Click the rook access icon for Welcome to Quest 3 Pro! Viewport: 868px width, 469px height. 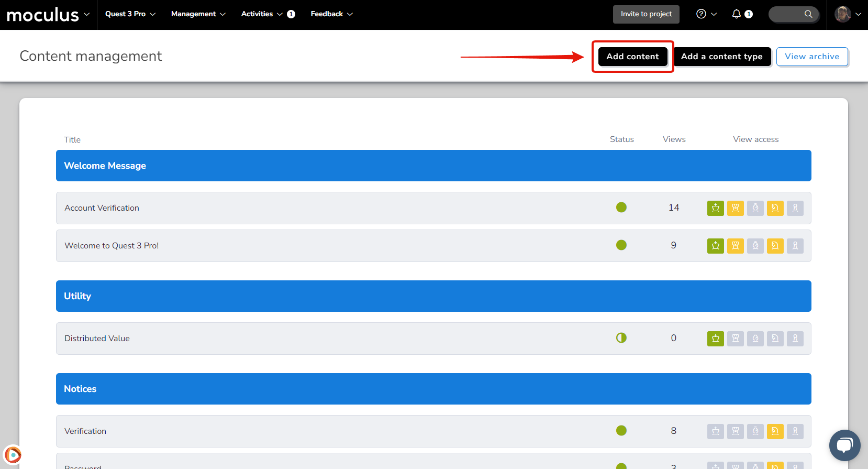click(x=735, y=246)
